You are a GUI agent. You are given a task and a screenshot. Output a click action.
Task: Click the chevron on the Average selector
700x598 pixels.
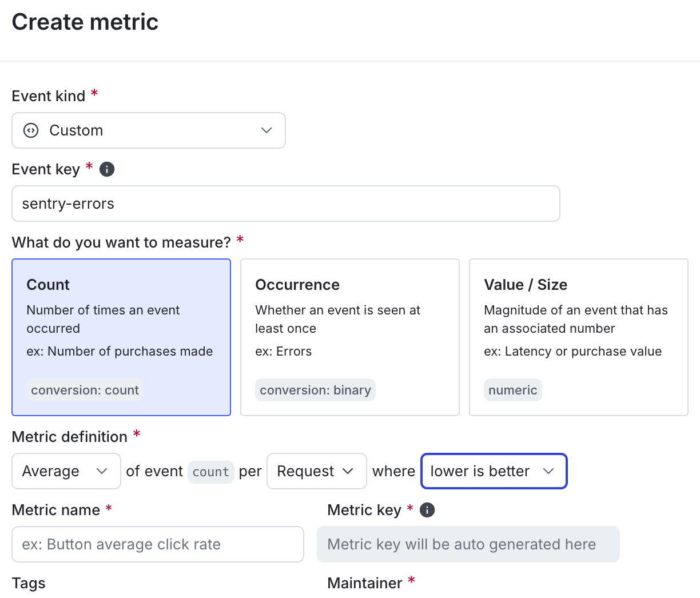tap(103, 471)
